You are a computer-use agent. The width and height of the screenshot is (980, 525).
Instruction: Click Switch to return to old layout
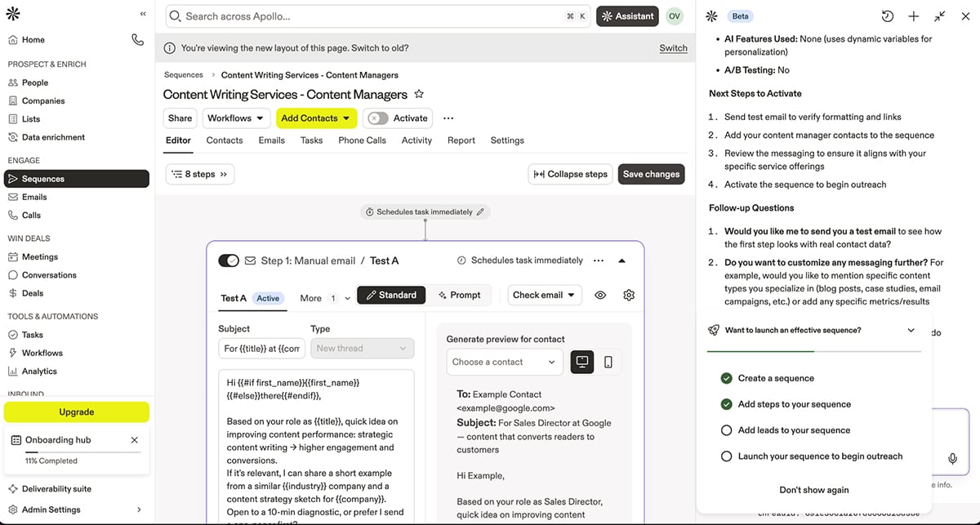673,47
